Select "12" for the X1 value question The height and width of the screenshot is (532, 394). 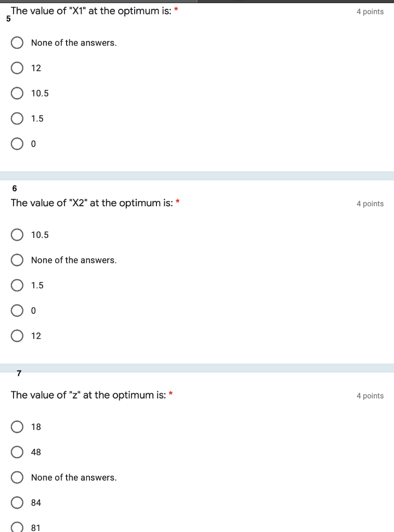[x=17, y=68]
